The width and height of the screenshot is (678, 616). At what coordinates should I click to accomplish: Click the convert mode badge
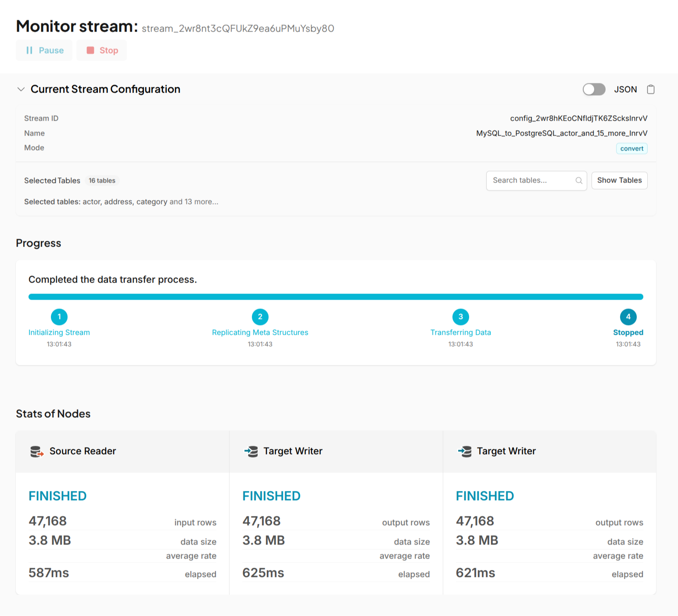tap(631, 148)
